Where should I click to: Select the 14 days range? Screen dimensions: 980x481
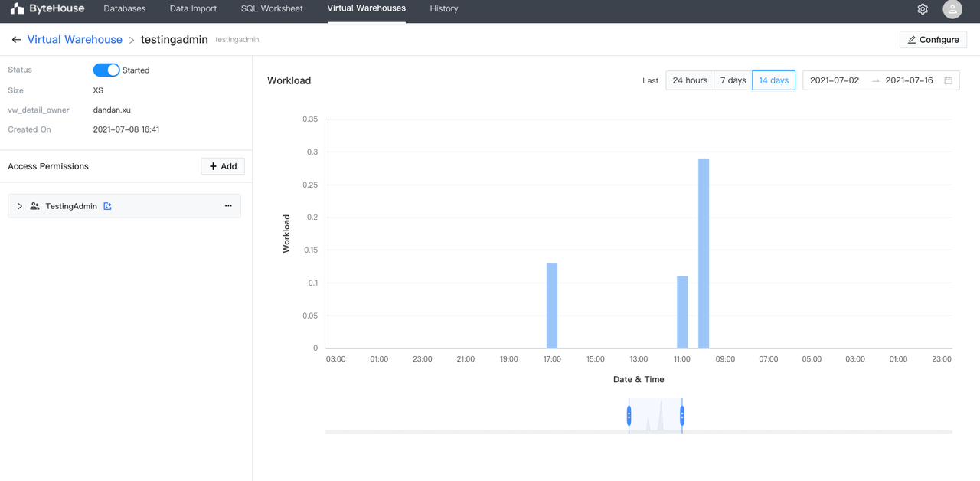coord(773,80)
